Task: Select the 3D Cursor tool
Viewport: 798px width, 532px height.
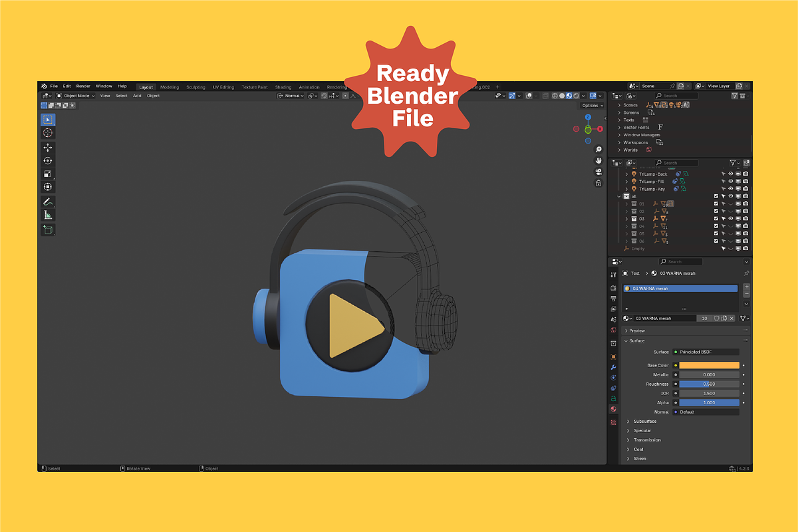Action: coord(48,133)
